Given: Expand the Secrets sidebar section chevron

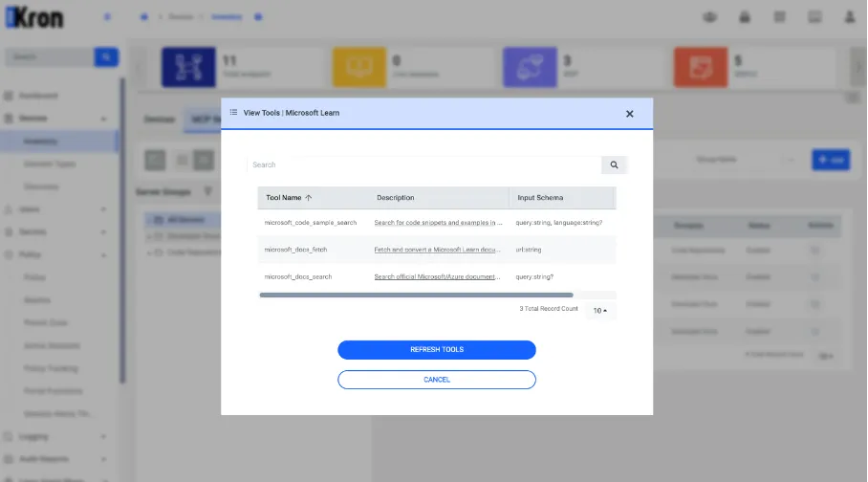Looking at the screenshot, I should tap(103, 232).
